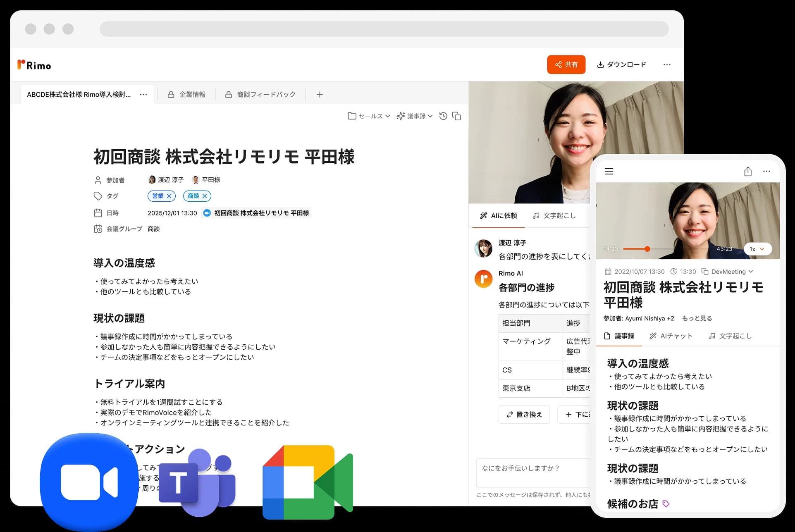Open hamburger menu on mobile view
This screenshot has width=795, height=532.
pos(609,171)
